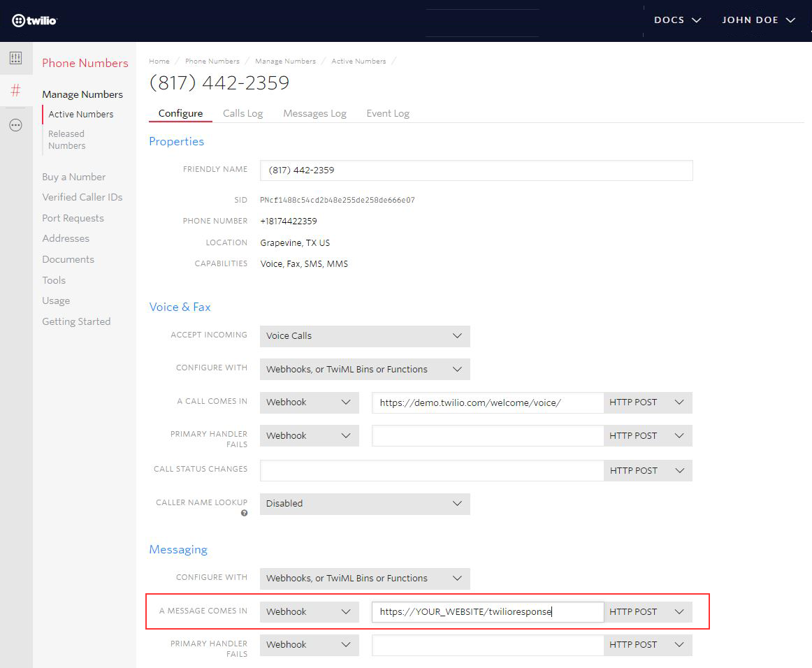Switch to the Calls Log tab

coord(243,113)
